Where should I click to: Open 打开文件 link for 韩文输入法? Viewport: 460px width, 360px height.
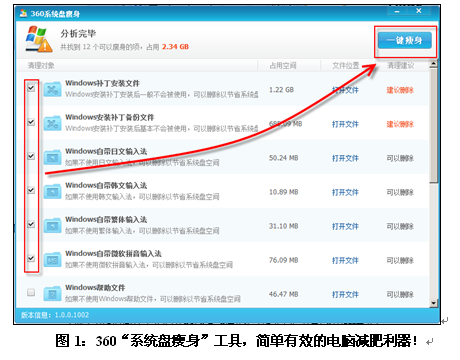pyautogui.click(x=345, y=192)
